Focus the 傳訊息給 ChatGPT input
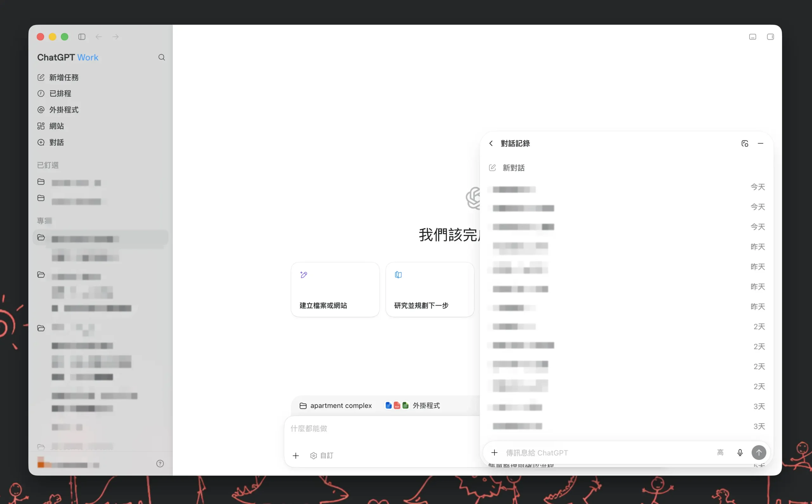The image size is (812, 504). 607,453
